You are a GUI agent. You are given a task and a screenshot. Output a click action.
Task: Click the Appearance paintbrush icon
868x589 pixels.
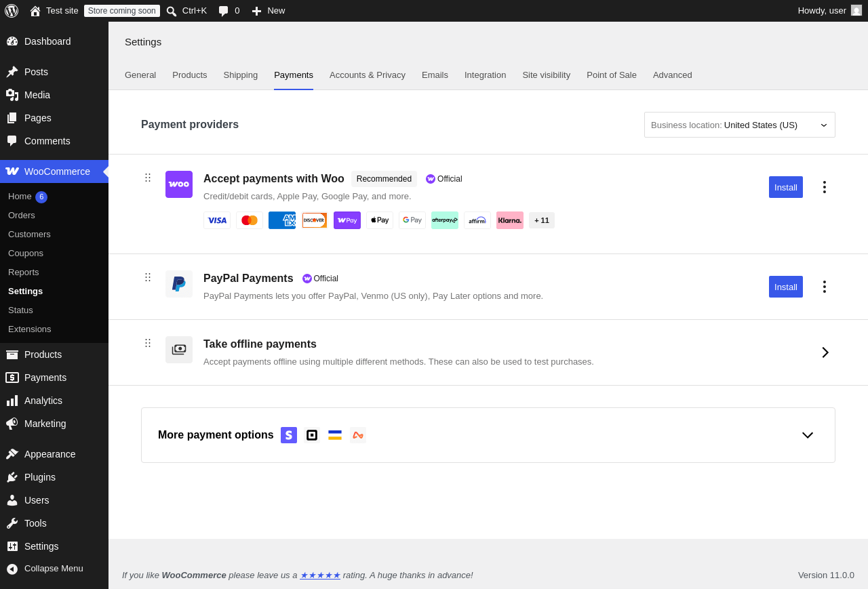pyautogui.click(x=12, y=454)
